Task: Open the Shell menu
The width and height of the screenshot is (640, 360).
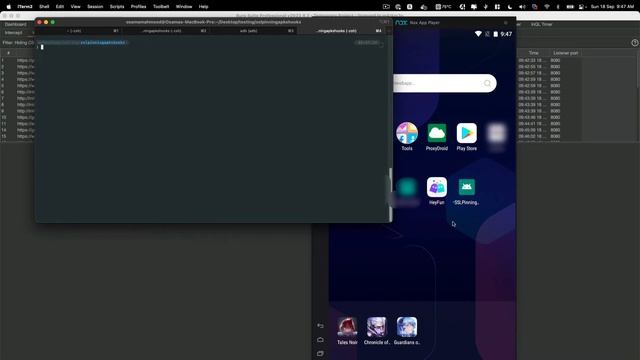Action: 44,7
